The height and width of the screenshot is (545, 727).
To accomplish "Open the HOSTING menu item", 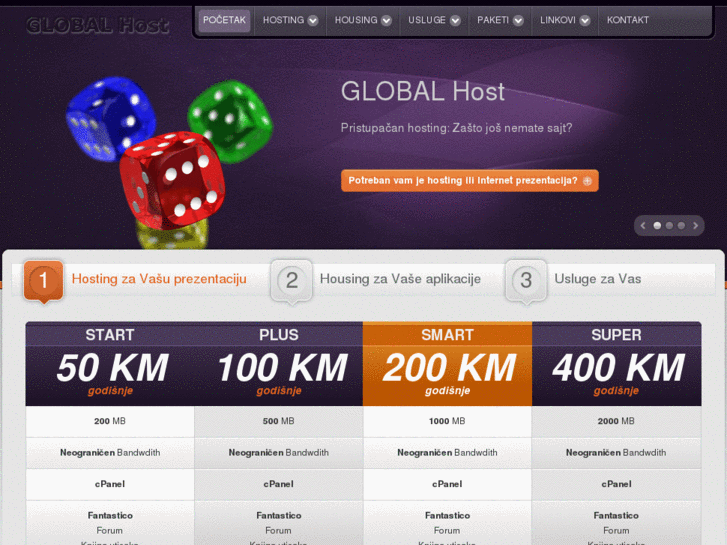I will 283,20.
